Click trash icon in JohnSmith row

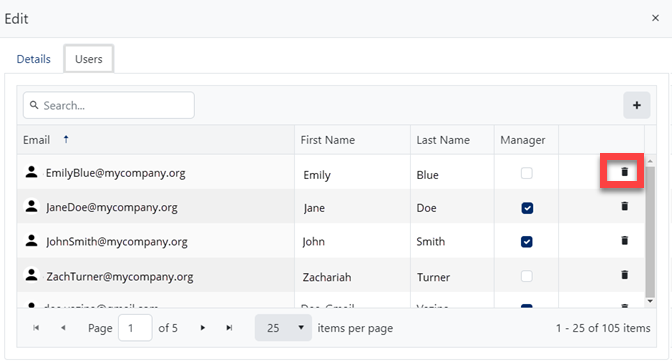(x=624, y=240)
